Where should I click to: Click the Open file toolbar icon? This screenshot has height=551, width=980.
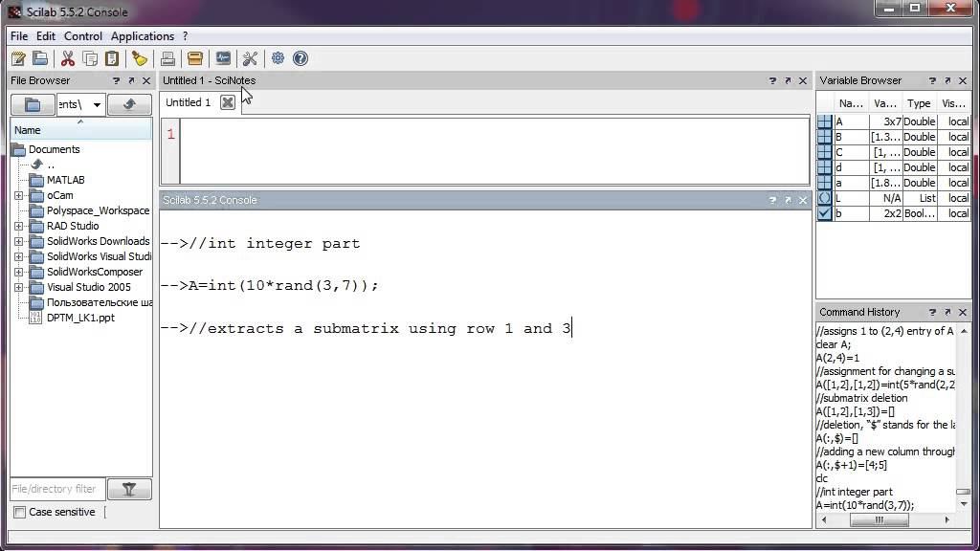point(40,58)
